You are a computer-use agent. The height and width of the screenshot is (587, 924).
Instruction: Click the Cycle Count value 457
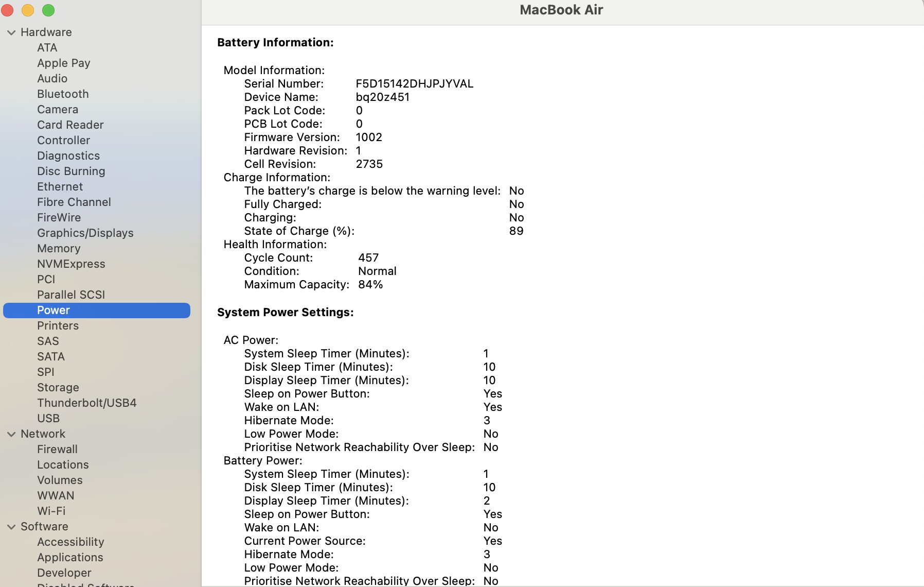[368, 257]
